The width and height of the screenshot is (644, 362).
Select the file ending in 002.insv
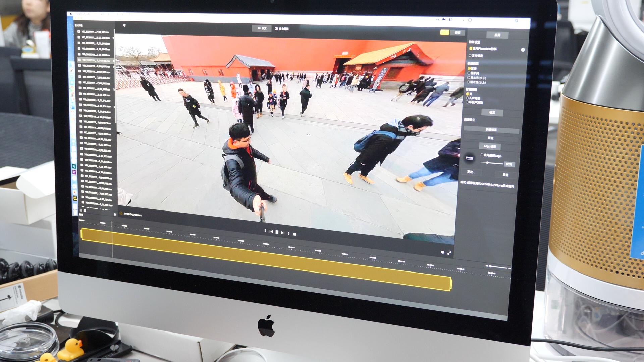[x=96, y=38]
